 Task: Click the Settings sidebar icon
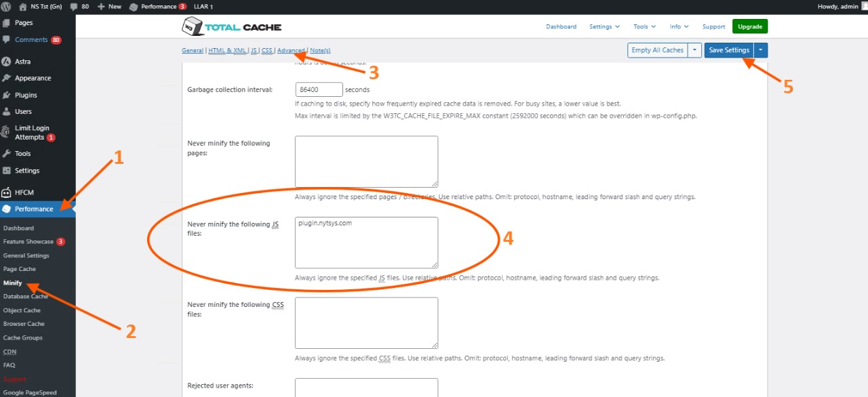tap(7, 171)
